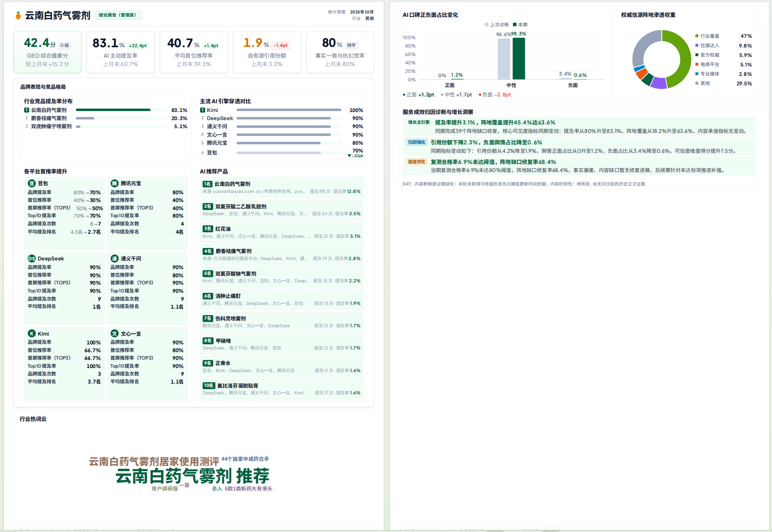
Task: Click the 上次诊断 legend swatch
Action: pyautogui.click(x=486, y=24)
